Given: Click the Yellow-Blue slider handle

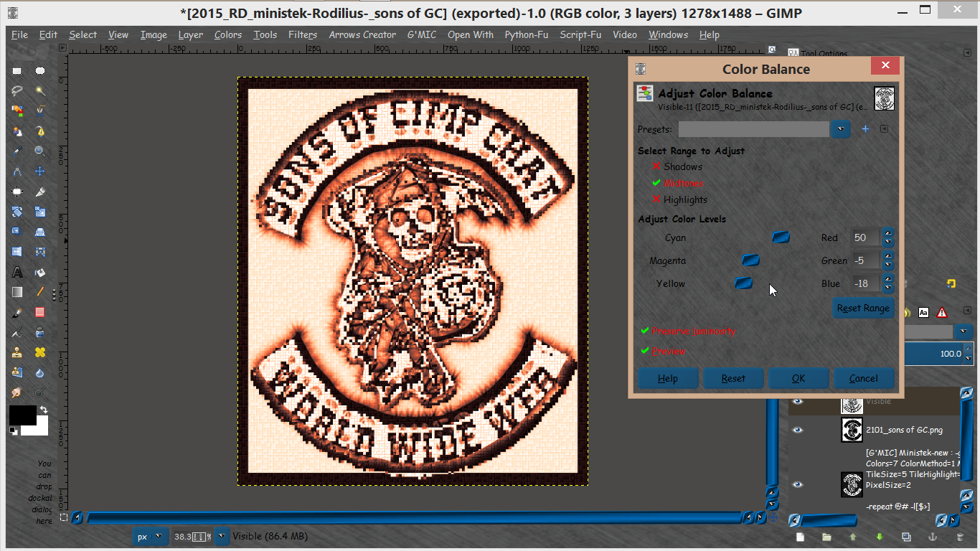Looking at the screenshot, I should (x=744, y=283).
